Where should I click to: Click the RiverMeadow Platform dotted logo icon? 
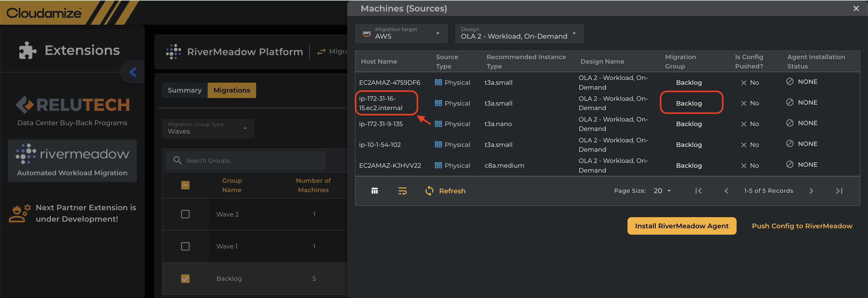pos(174,52)
